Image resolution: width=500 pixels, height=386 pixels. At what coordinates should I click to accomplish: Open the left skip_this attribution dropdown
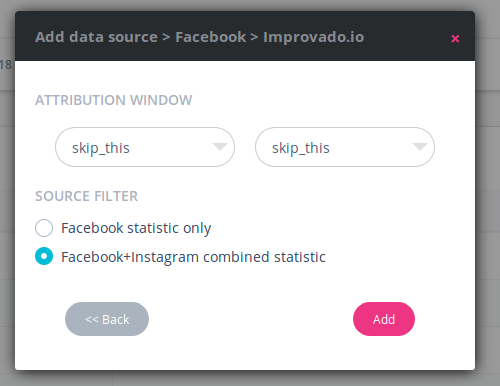(145, 147)
